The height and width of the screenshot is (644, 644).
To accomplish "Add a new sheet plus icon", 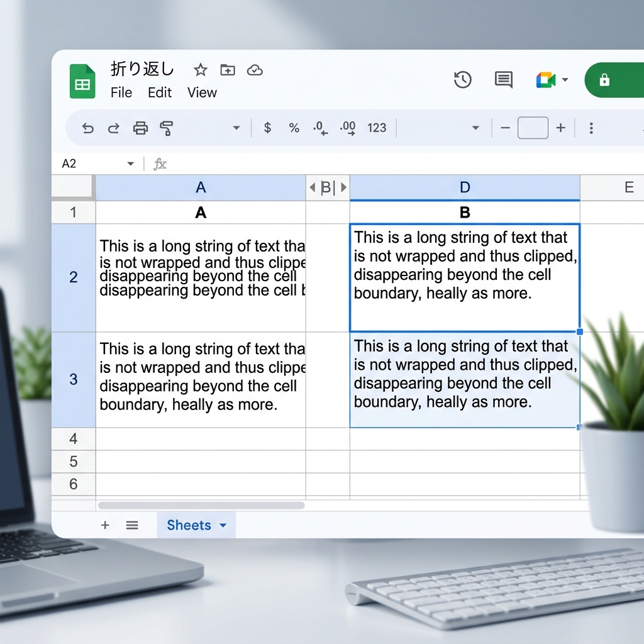I will coord(105,525).
